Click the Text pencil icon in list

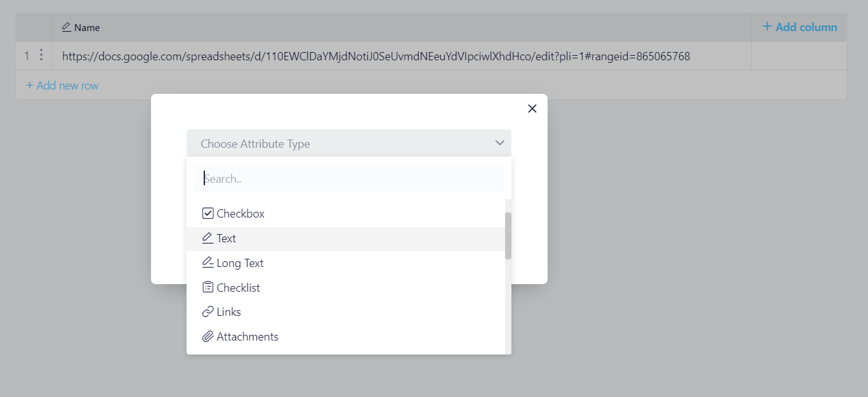pos(207,238)
